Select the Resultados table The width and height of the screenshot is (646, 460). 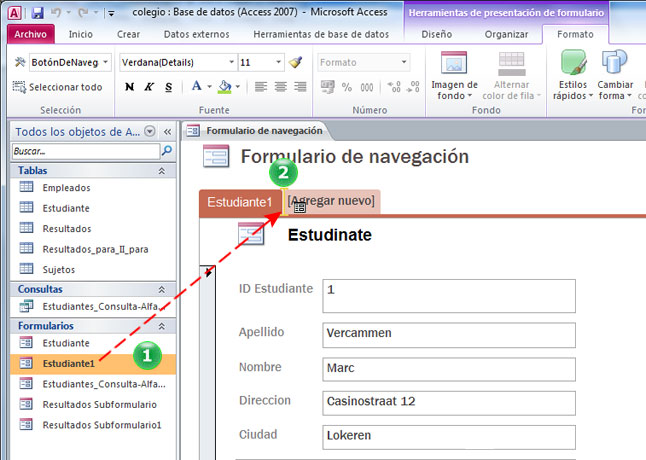pos(93,229)
